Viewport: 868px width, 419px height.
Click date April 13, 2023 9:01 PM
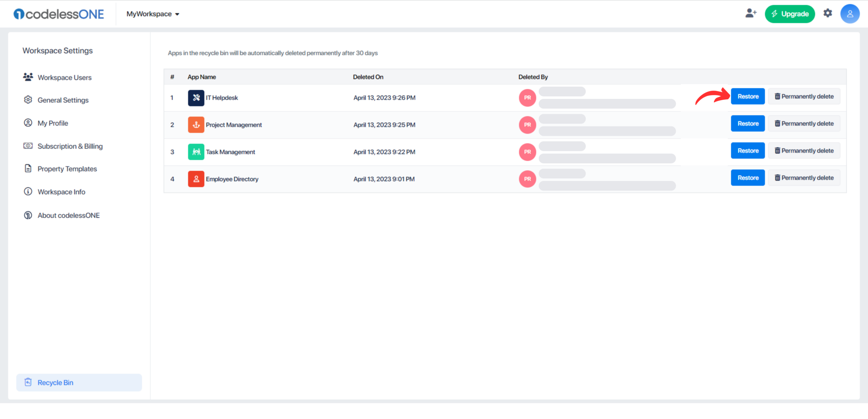[384, 179]
